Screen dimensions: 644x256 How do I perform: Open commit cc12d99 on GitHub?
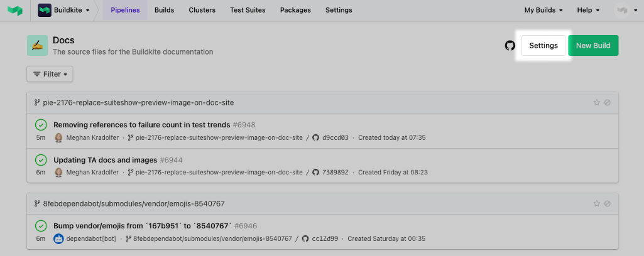click(325, 238)
